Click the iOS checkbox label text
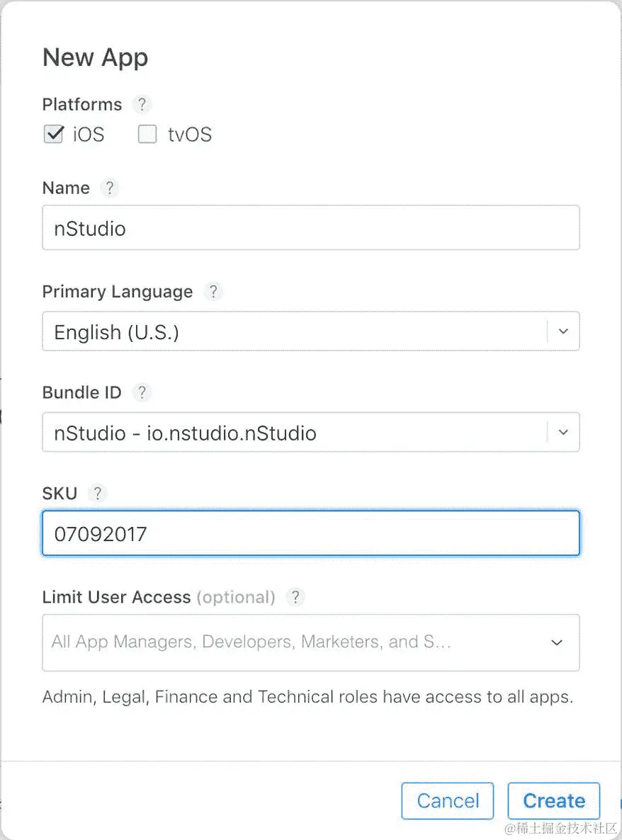This screenshot has width=622, height=840. point(89,135)
